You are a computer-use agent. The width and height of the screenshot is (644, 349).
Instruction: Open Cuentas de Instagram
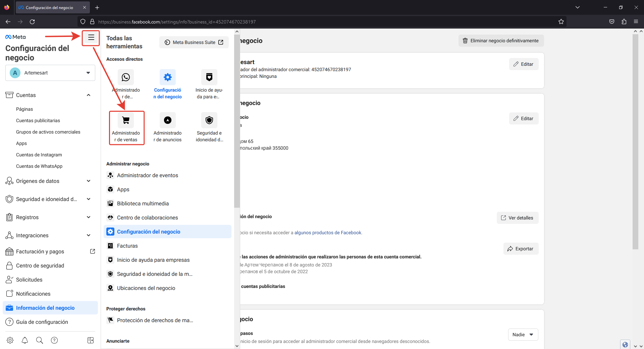pyautogui.click(x=39, y=155)
